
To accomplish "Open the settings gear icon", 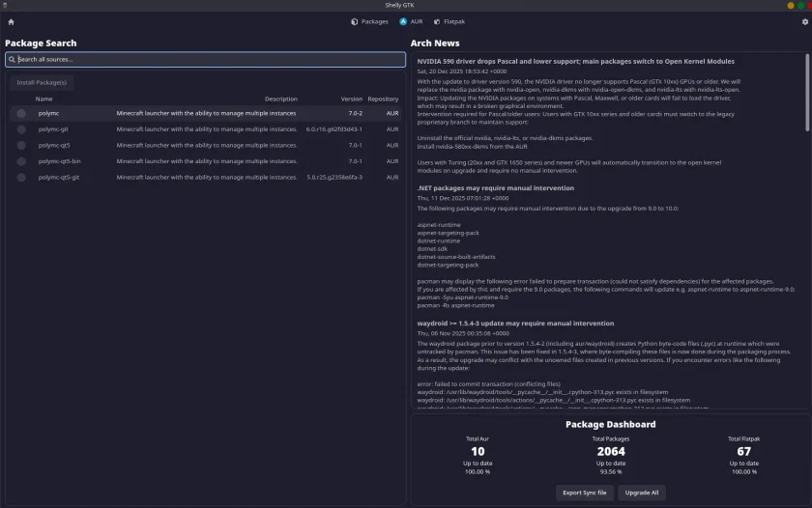I will pos(804,21).
